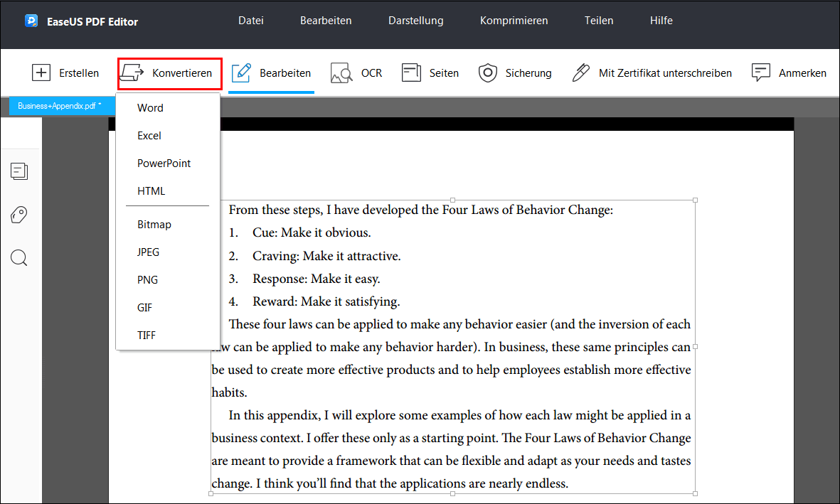840x504 pixels.
Task: Click the Sicherung shield icon
Action: coord(487,73)
